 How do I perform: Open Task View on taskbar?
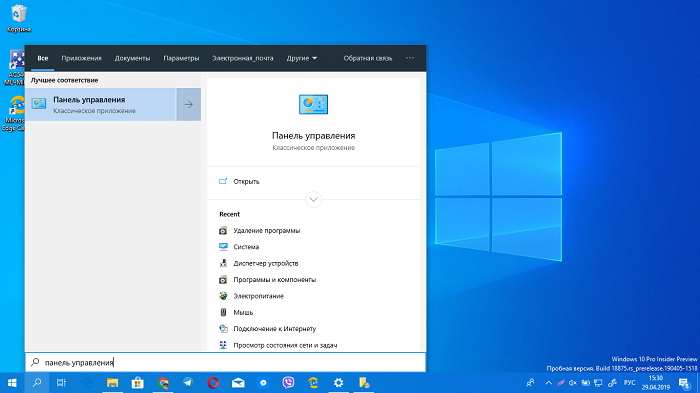[x=61, y=383]
